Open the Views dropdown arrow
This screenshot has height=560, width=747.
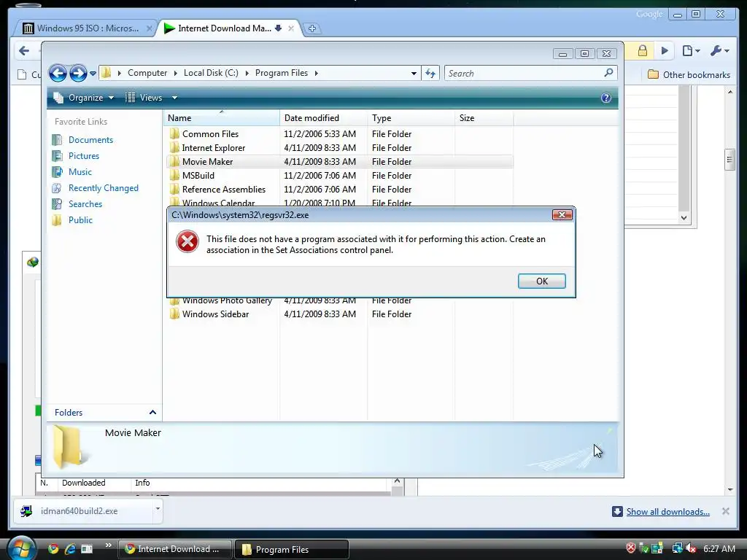[174, 98]
